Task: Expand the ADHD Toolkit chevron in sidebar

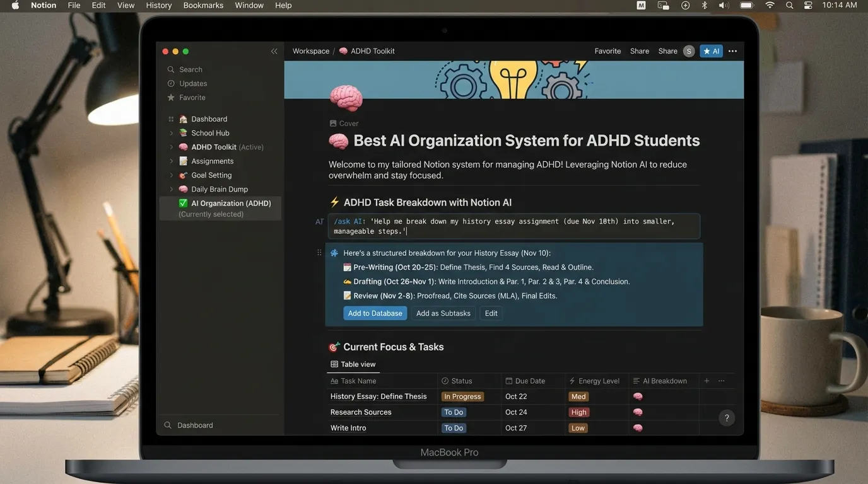Action: (x=171, y=147)
